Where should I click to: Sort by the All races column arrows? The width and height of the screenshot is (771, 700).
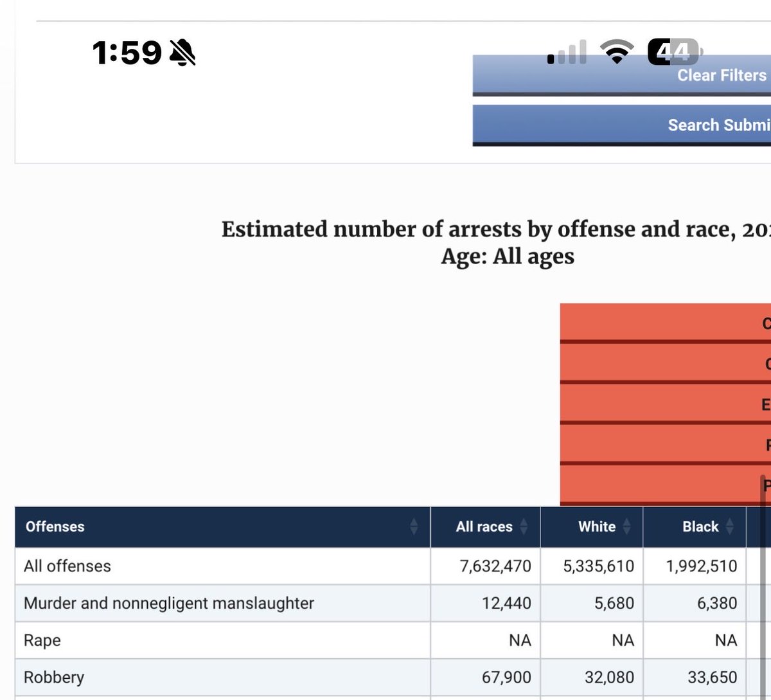(x=524, y=527)
